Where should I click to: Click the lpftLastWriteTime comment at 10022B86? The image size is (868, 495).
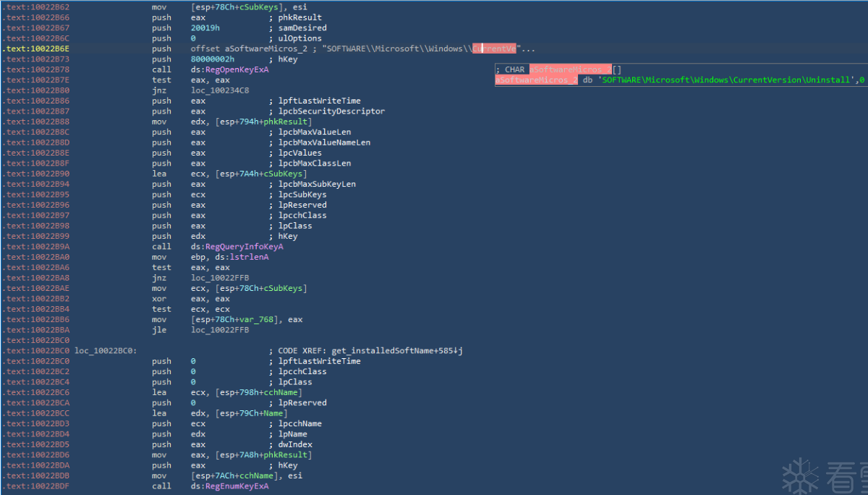click(315, 101)
